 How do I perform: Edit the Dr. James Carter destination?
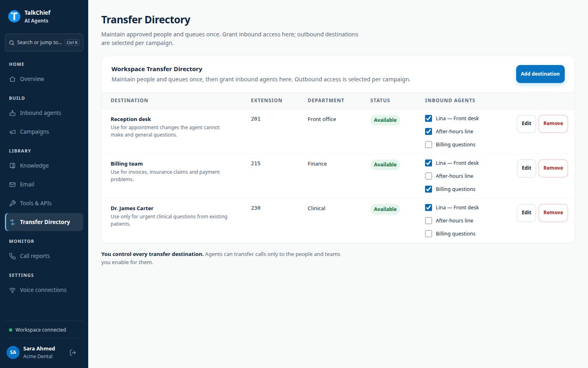coord(526,213)
